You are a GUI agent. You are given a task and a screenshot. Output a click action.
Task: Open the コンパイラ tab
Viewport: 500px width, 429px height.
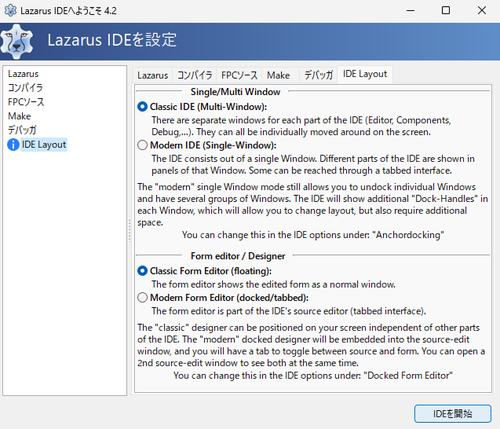click(194, 75)
